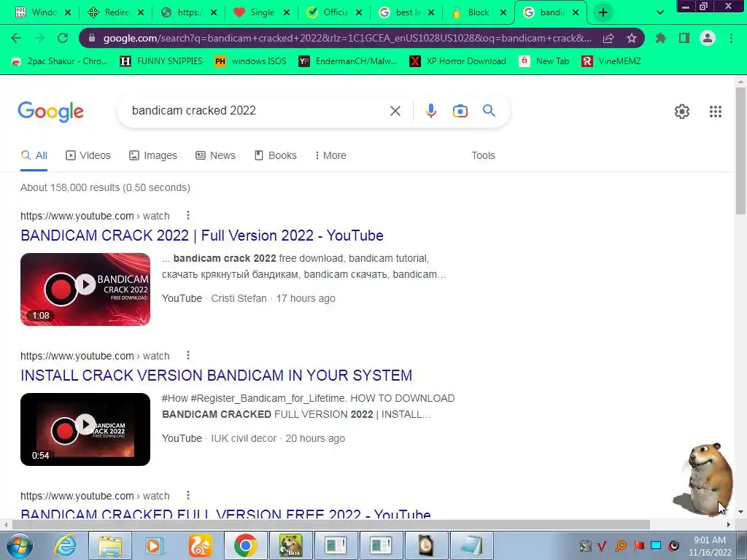Open the Box hamster app in taskbar

click(290, 545)
